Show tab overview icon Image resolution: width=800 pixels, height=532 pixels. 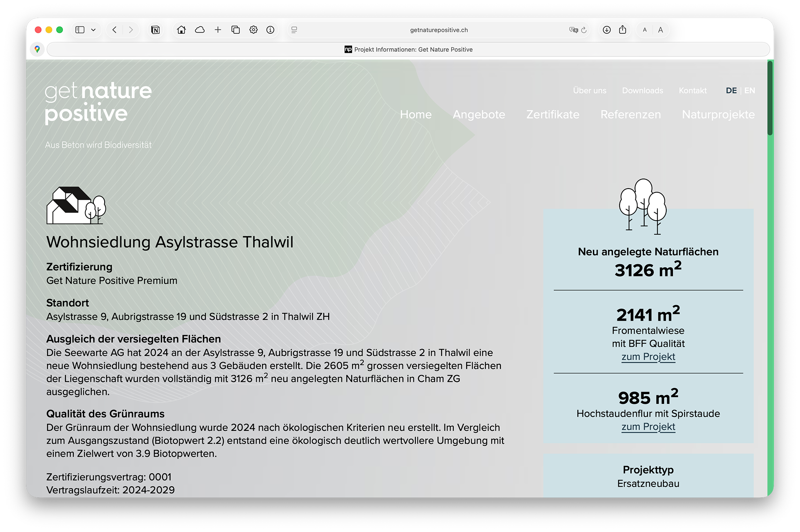(x=236, y=30)
